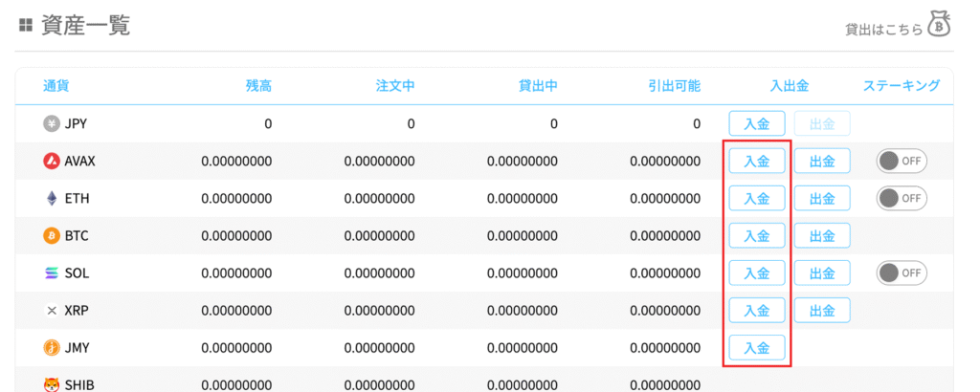Withdraw XRP with the 出金 button
Viewport: 980px width, 392px height.
(x=822, y=310)
